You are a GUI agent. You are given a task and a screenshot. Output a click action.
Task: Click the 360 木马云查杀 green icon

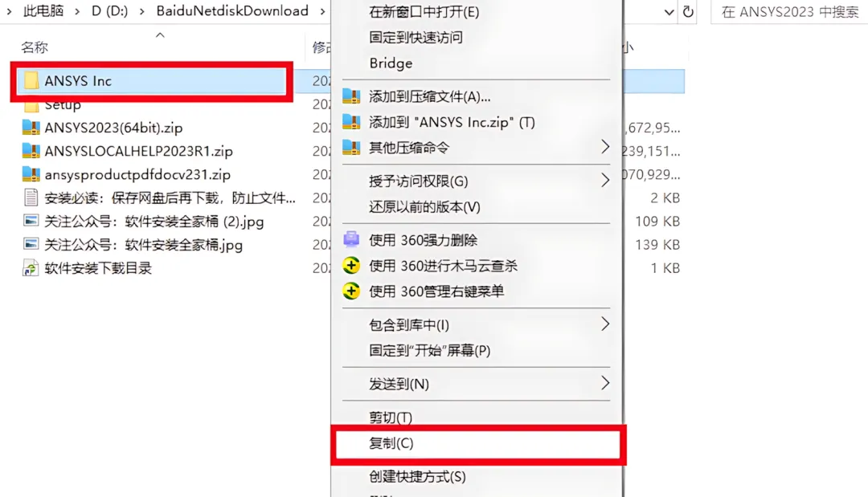pos(351,266)
